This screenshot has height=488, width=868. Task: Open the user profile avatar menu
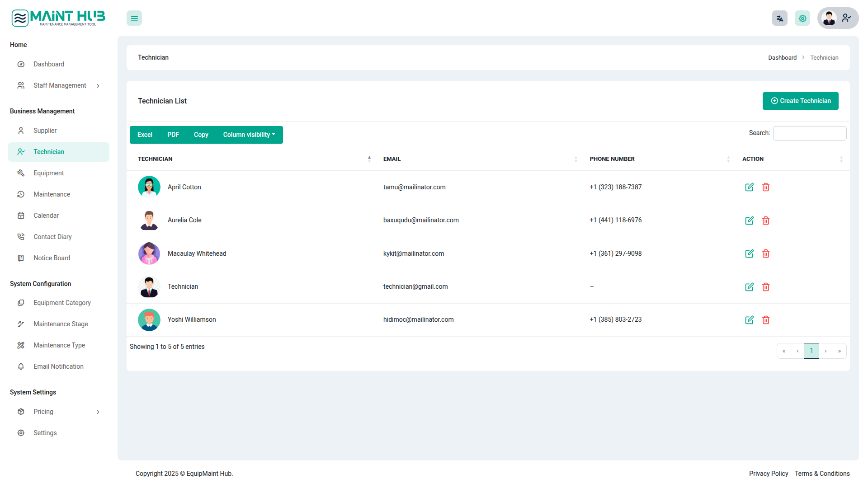pos(838,19)
